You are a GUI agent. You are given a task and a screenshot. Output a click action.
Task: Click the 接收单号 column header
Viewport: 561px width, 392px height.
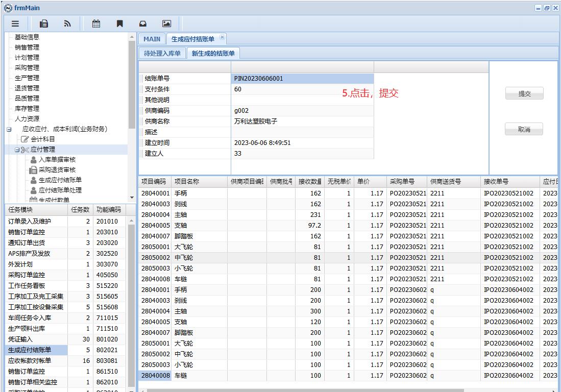coord(510,181)
